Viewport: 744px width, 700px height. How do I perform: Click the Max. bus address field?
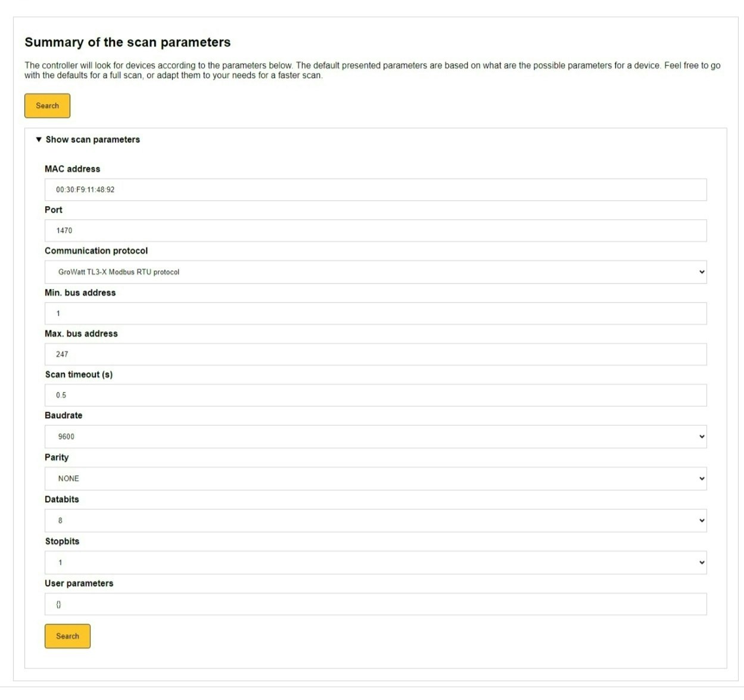pyautogui.click(x=375, y=354)
